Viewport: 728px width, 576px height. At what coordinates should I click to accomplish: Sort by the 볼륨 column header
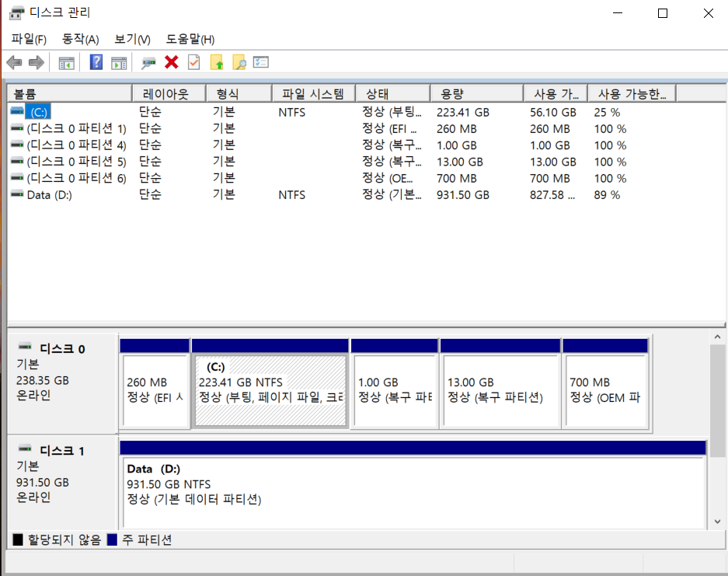coord(70,94)
